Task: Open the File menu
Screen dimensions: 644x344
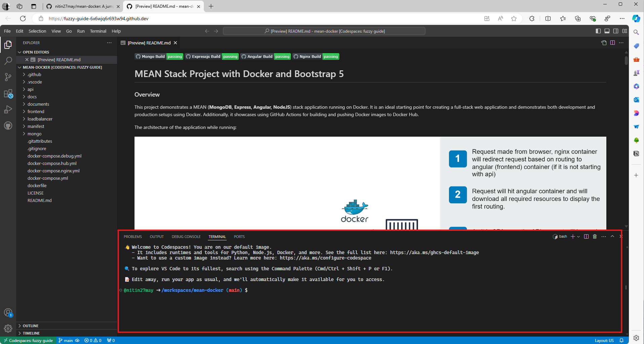Action: (7, 31)
